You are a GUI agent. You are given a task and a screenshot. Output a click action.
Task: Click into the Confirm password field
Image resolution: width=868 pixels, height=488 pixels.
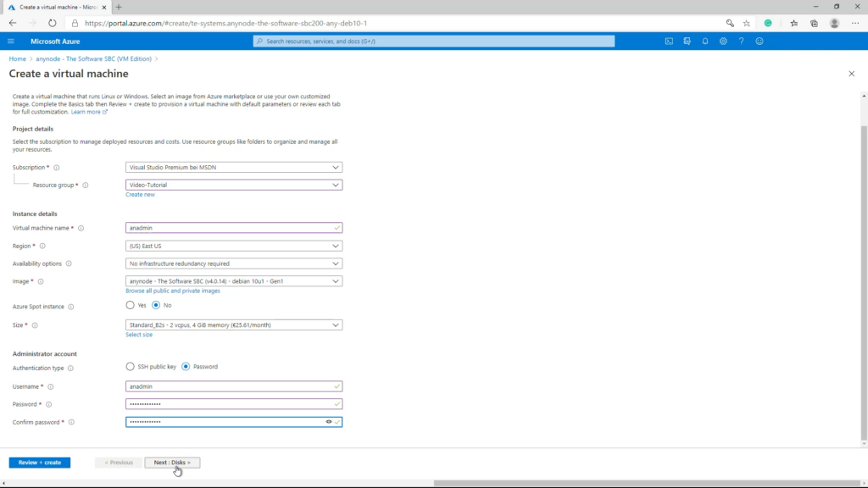(x=234, y=422)
